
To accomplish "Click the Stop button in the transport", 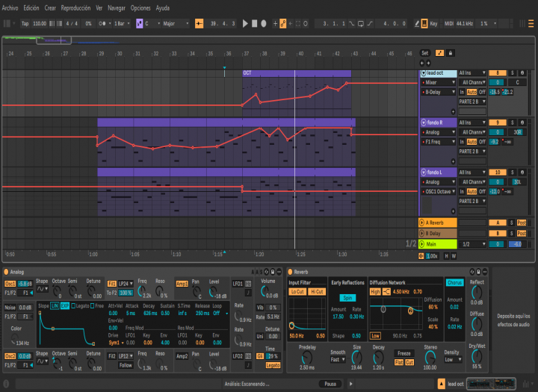I will (x=254, y=23).
